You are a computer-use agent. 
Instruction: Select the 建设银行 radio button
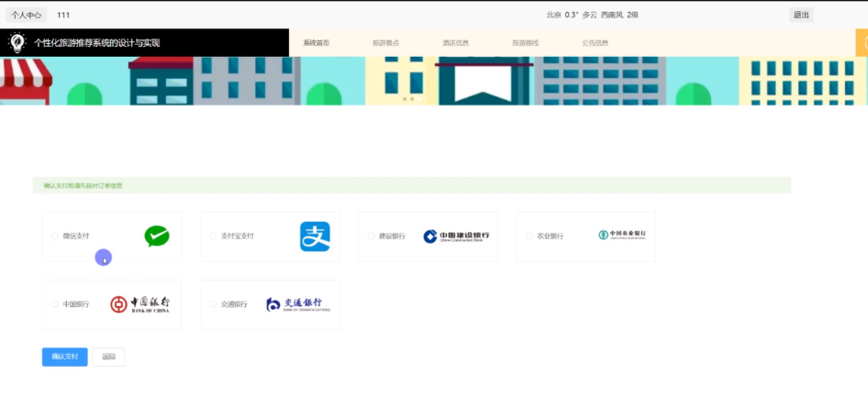371,236
